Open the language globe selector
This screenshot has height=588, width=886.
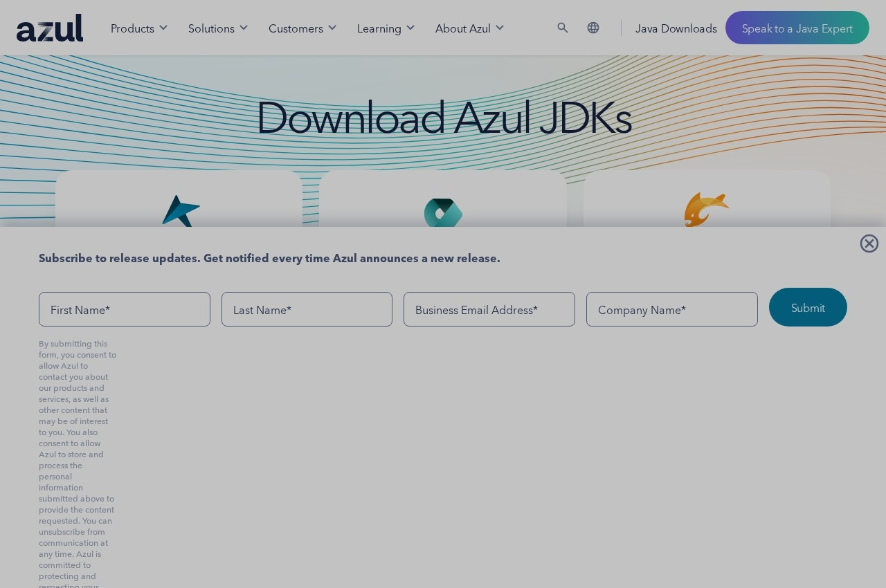pos(593,28)
